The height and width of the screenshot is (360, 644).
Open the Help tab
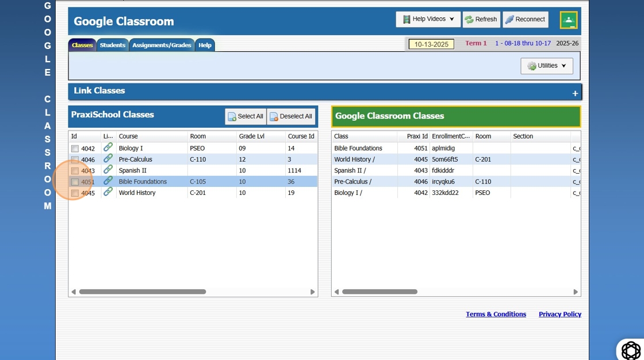click(x=205, y=45)
